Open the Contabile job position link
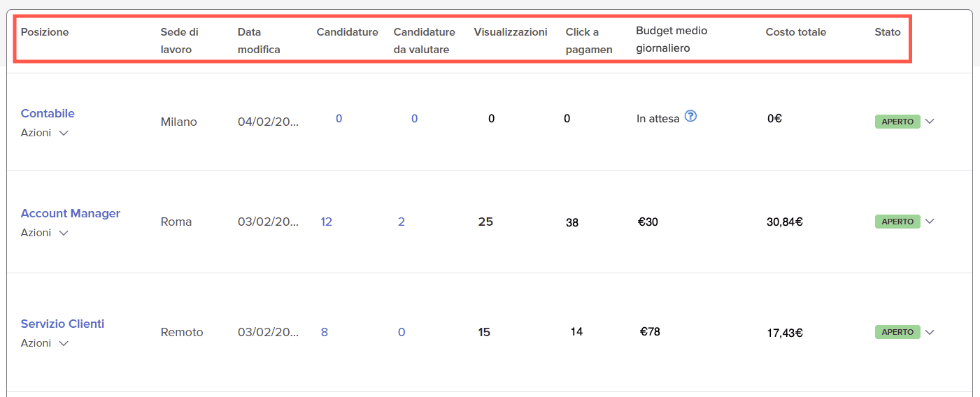The height and width of the screenshot is (397, 980). pyautogui.click(x=48, y=113)
